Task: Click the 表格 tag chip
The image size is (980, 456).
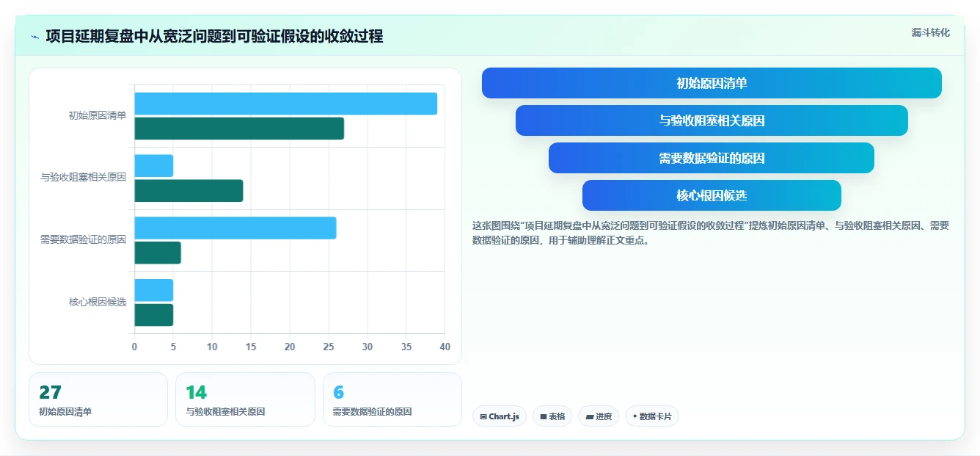Action: click(x=552, y=416)
